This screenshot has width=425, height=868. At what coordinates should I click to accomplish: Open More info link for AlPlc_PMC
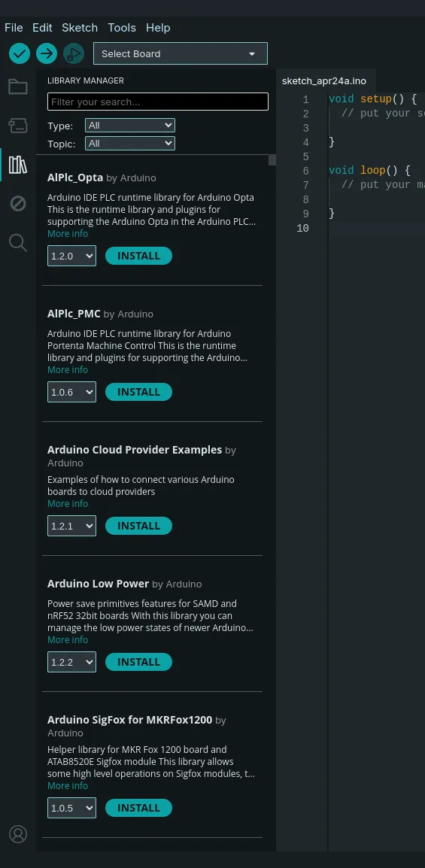click(x=68, y=370)
